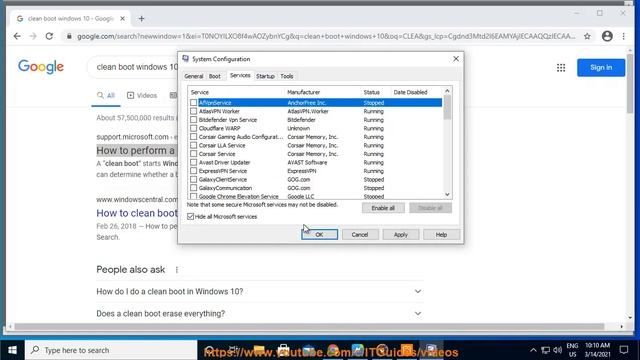Open Chrome profile avatar menu
The image size is (640, 360).
607,36
